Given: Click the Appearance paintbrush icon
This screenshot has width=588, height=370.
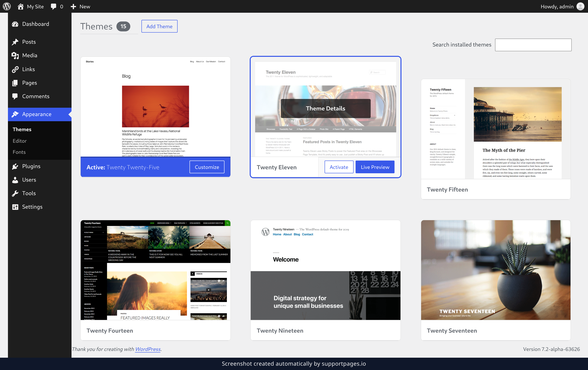Looking at the screenshot, I should pyautogui.click(x=15, y=114).
